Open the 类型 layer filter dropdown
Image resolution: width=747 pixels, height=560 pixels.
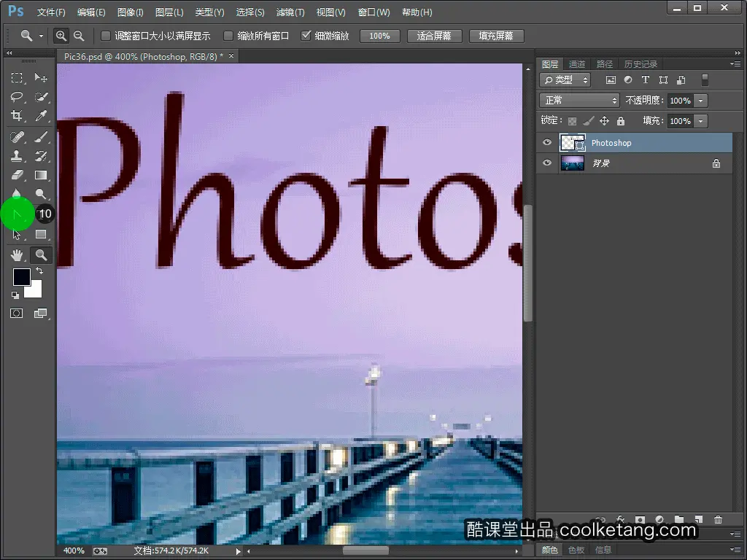pos(565,80)
